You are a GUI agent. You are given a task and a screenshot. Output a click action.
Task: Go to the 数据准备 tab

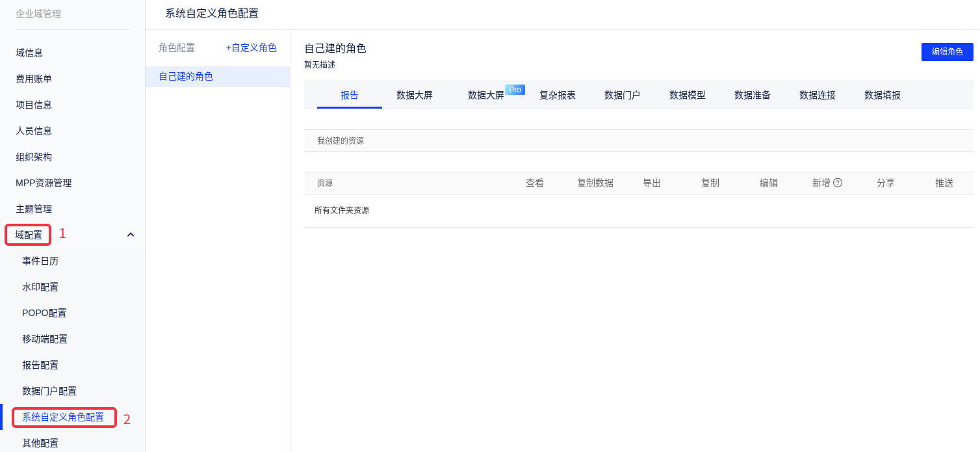[752, 95]
